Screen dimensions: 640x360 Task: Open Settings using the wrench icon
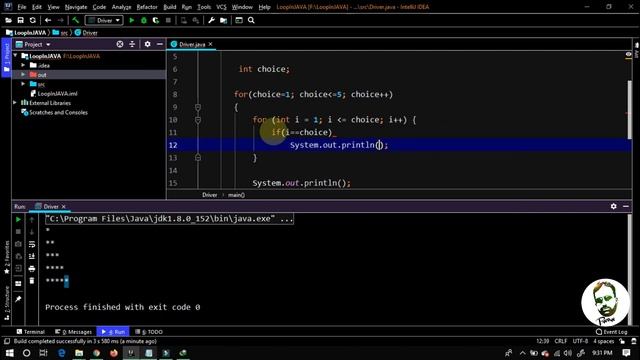(x=211, y=20)
